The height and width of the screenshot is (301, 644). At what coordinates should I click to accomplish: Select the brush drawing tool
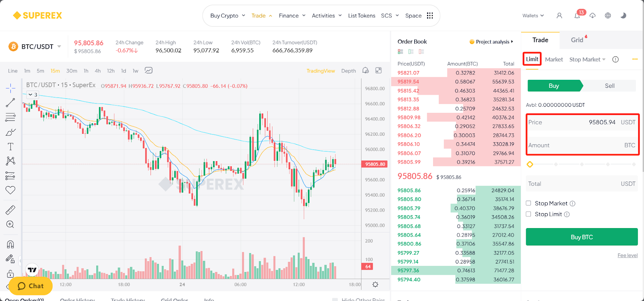[x=10, y=132]
